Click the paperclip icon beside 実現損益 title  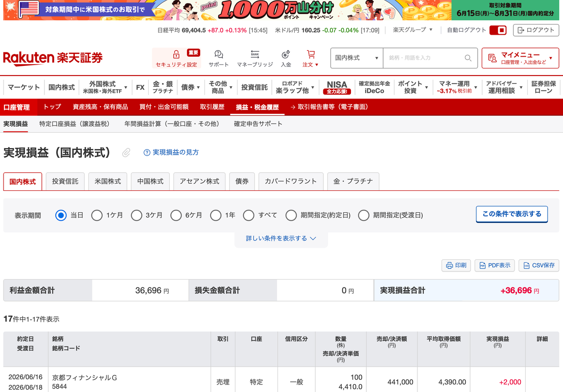(x=126, y=152)
